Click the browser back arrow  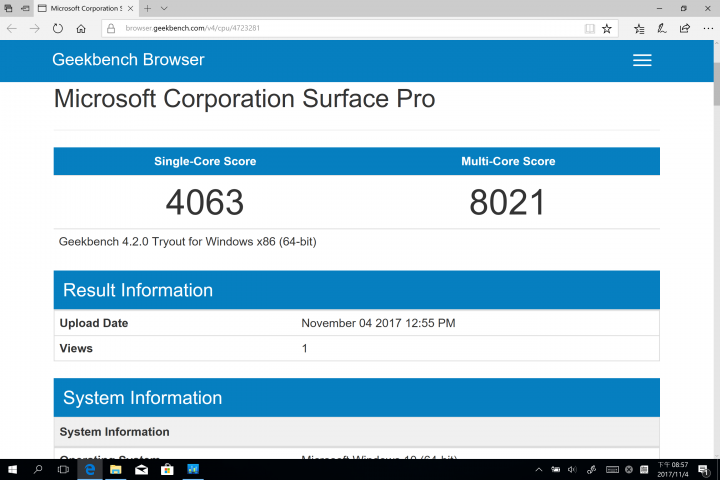click(12, 28)
